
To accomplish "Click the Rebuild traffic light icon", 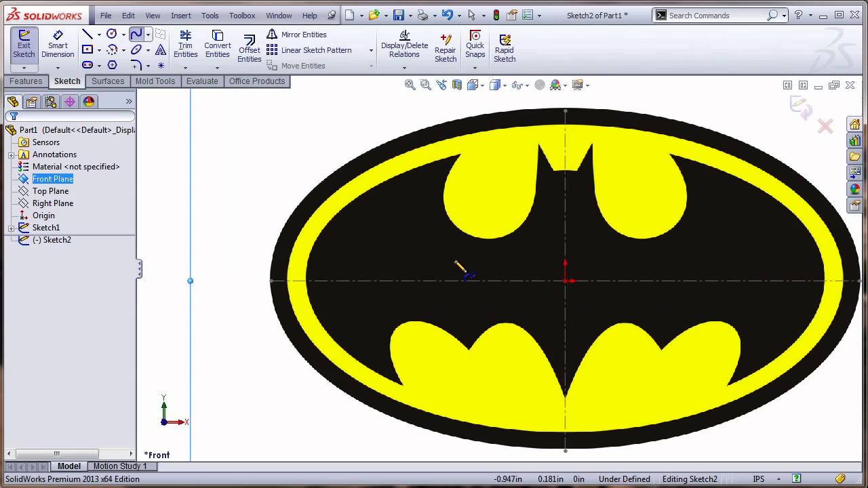I will [x=496, y=15].
